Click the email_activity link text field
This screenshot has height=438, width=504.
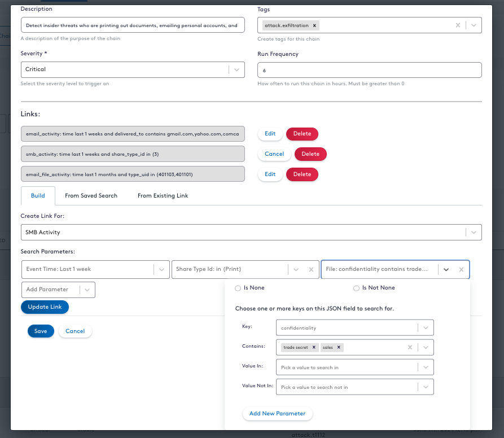point(133,134)
